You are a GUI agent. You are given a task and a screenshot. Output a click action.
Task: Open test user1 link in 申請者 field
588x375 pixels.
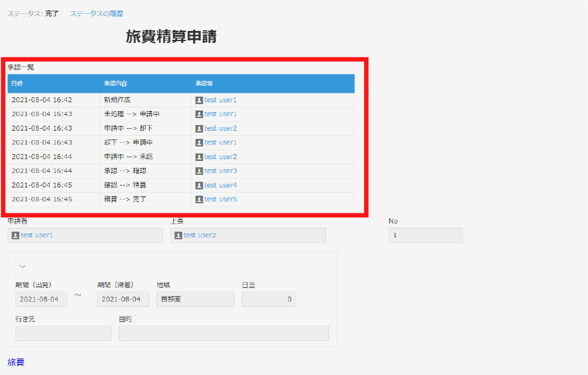(x=37, y=235)
